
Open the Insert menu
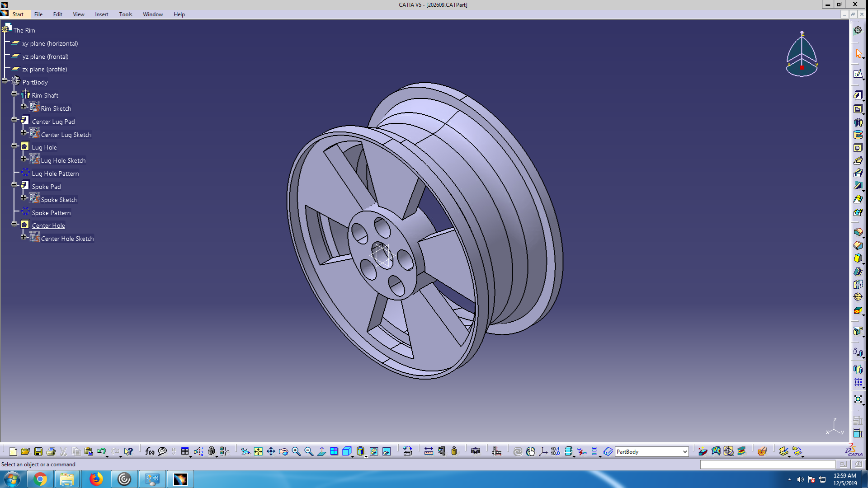tap(101, 14)
